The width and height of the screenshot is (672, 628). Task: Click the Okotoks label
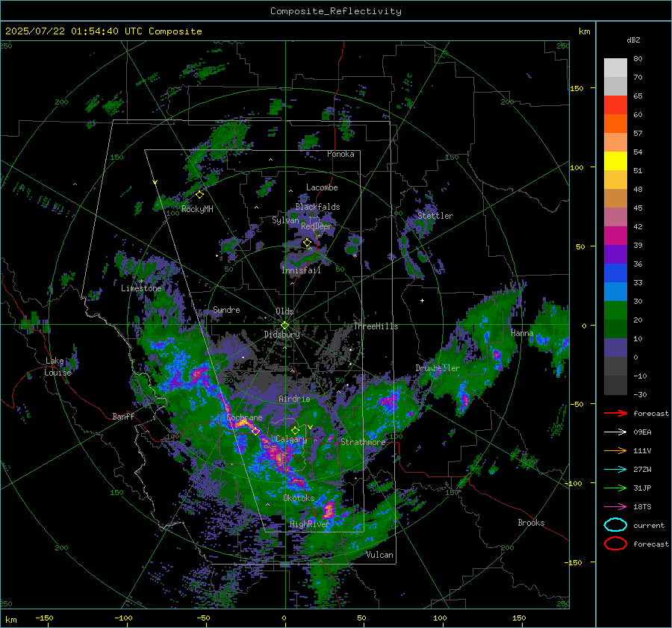299,498
